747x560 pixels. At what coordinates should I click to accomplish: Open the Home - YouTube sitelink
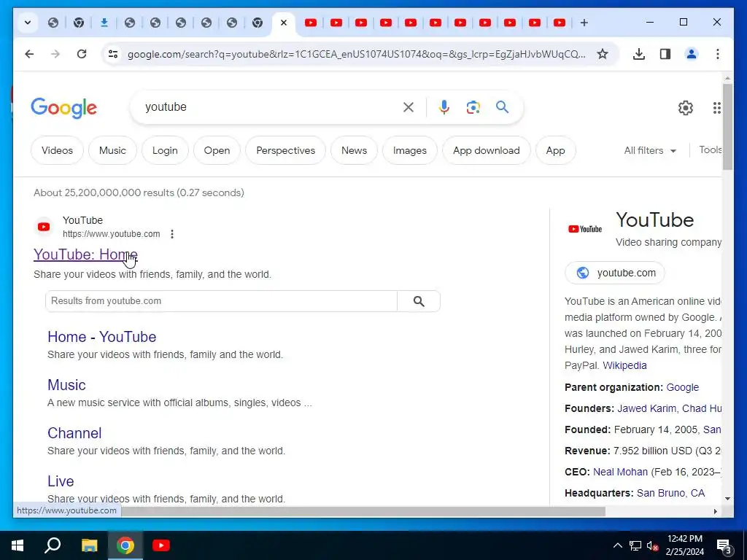coord(101,337)
